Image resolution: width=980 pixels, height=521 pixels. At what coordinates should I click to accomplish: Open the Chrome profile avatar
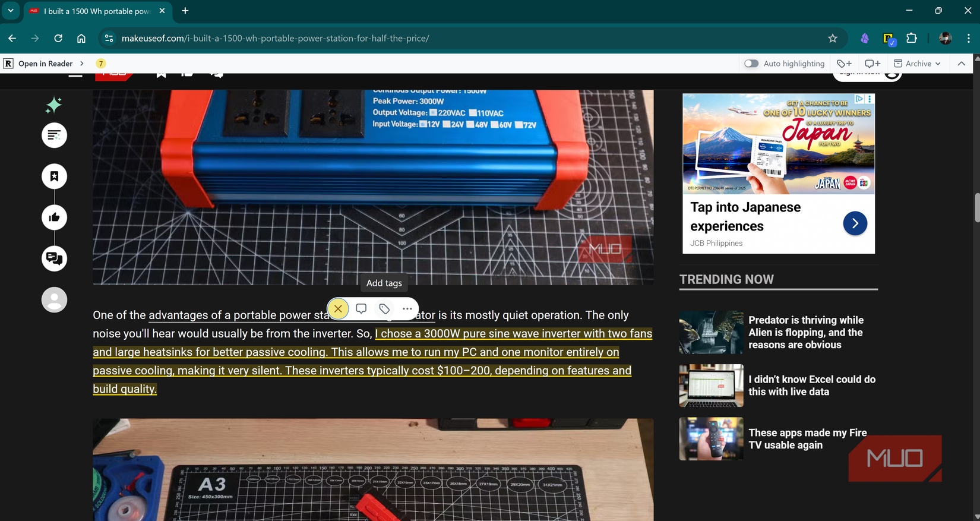(x=946, y=39)
